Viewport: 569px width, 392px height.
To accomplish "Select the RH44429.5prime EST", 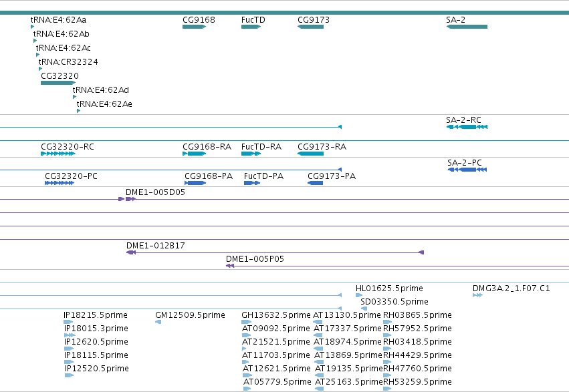I will click(388, 363).
